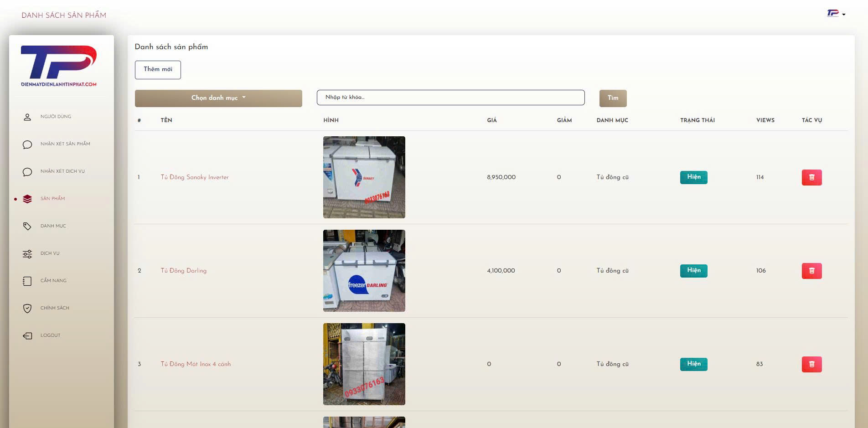Toggle Hiện status for Tủ Đông Sanaky Inverter
The width and height of the screenshot is (868, 428).
pos(693,177)
